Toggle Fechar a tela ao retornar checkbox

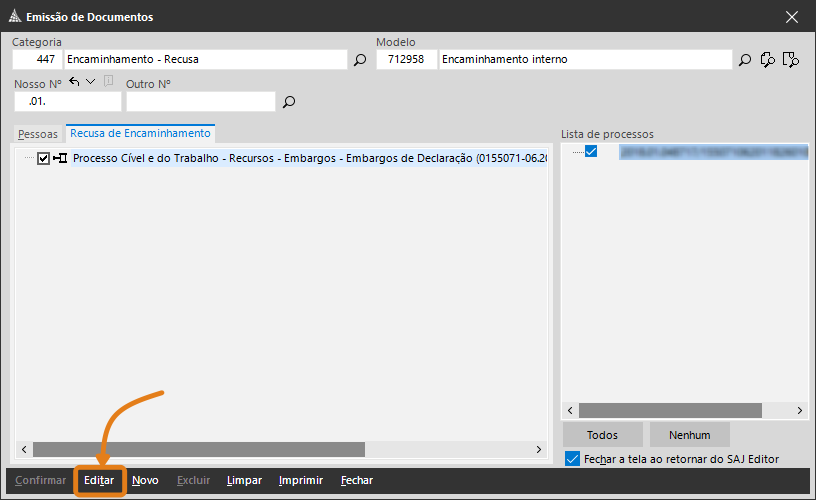[572, 459]
